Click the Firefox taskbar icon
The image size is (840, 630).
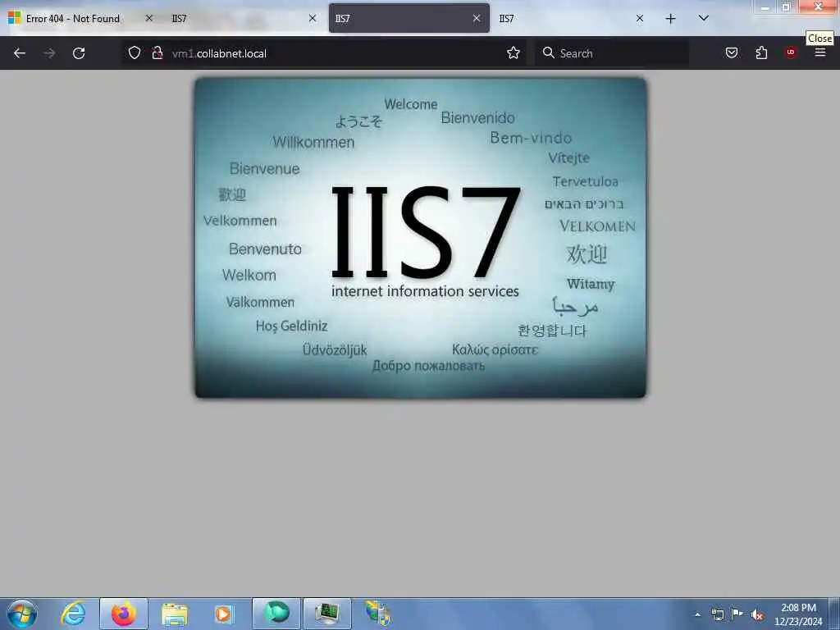coord(123,614)
